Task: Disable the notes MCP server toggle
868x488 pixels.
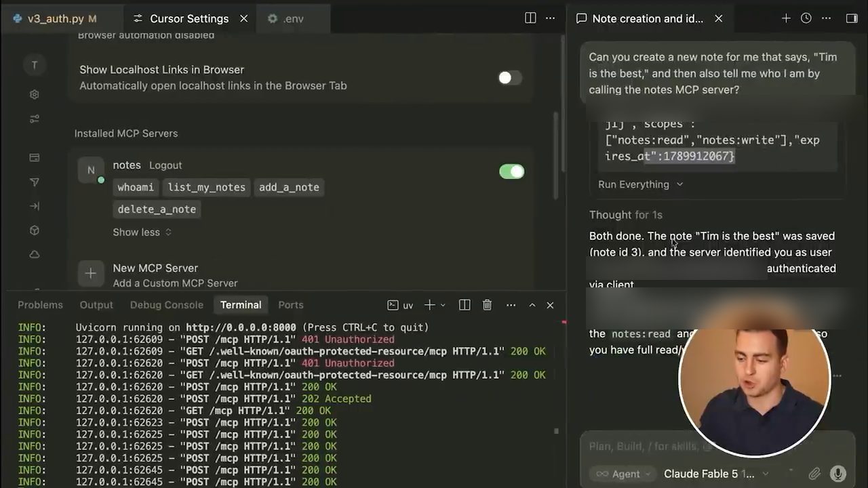Action: click(511, 171)
